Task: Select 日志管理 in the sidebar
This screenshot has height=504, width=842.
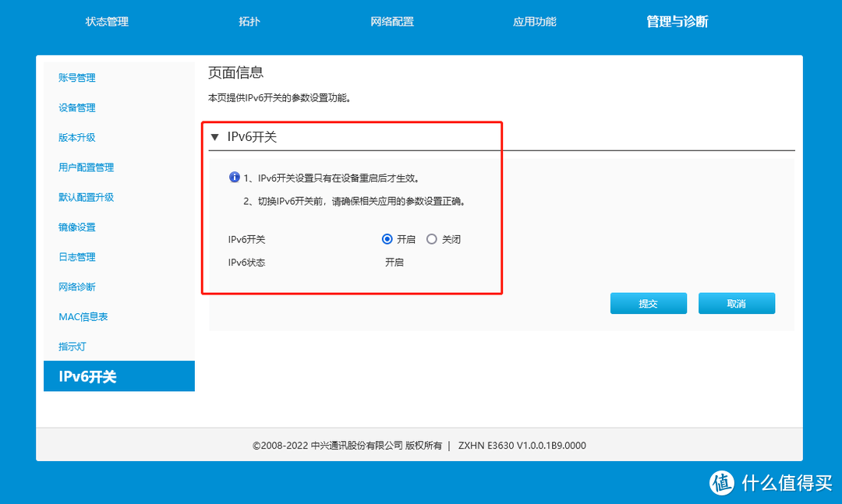Action: pos(76,256)
